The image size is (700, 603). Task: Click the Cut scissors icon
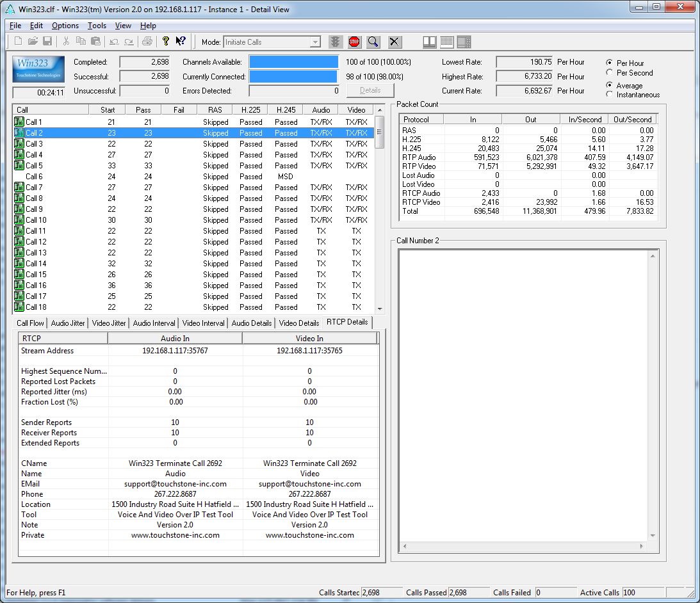[x=66, y=42]
